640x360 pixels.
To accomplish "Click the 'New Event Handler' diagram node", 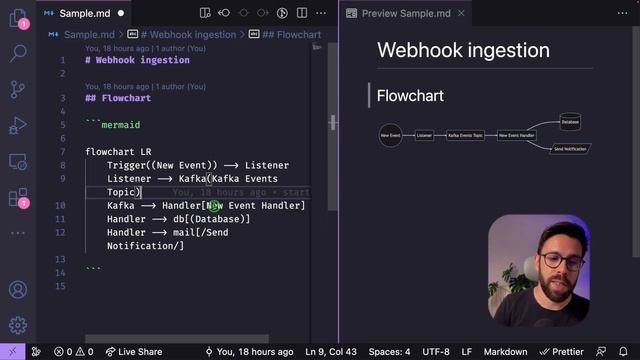I will pyautogui.click(x=516, y=136).
